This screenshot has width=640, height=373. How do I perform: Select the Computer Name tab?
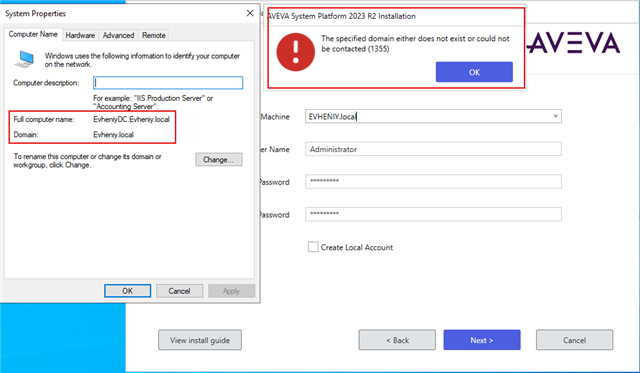tap(33, 34)
